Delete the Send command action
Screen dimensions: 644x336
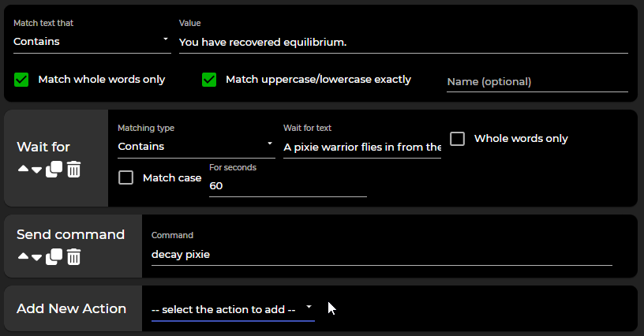tap(73, 256)
